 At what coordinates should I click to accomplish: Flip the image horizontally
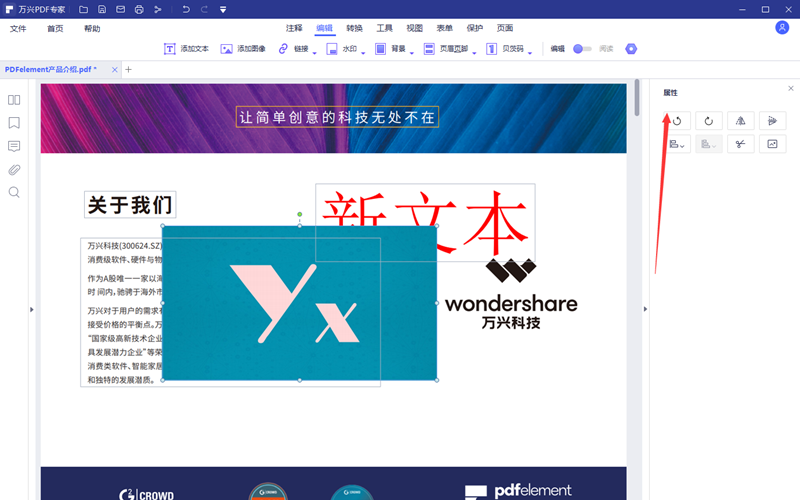(741, 121)
